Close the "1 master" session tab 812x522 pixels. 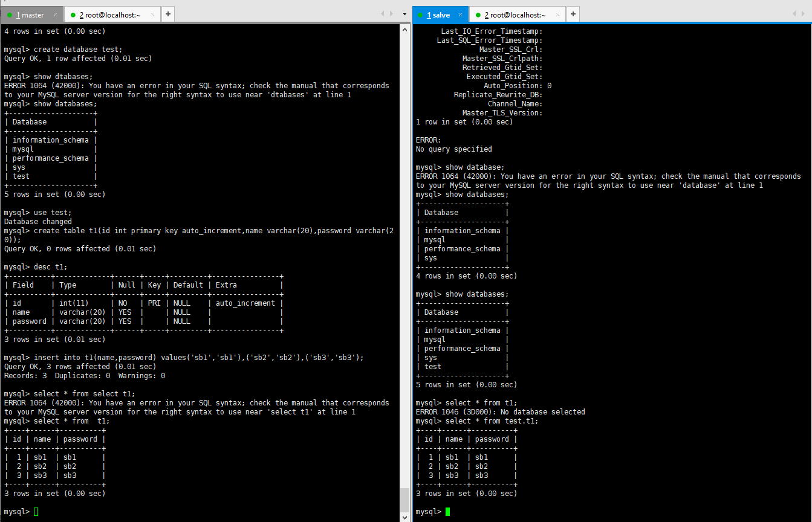click(56, 14)
